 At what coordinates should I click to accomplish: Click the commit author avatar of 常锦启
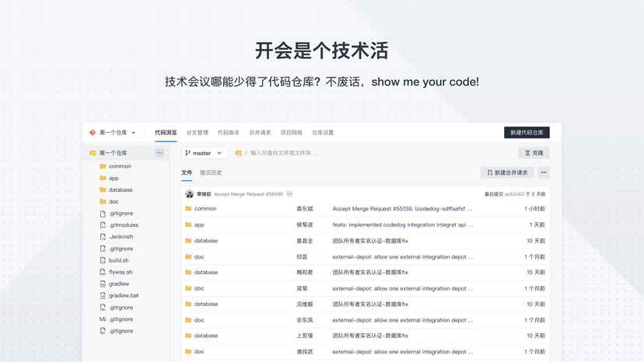coord(189,194)
